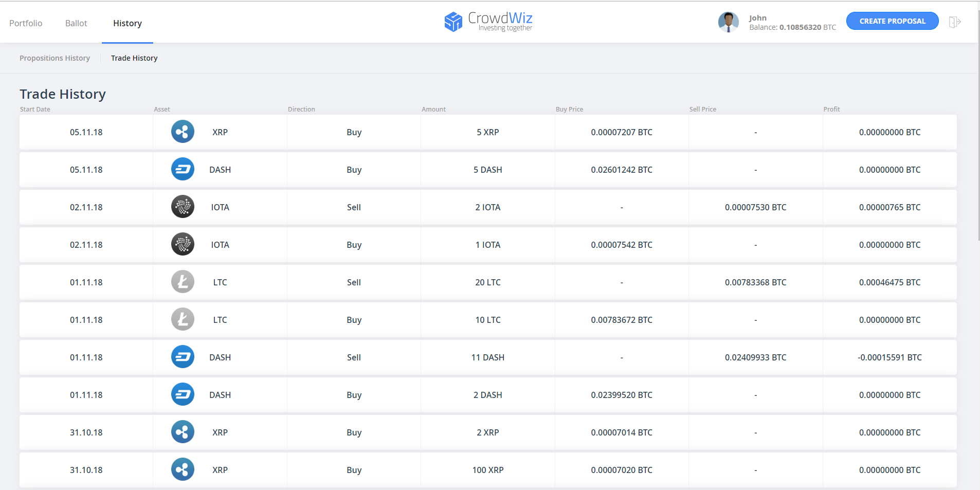Click the LTC icon in the 10 LTC row
Screen dimensions: 980x490
point(183,319)
